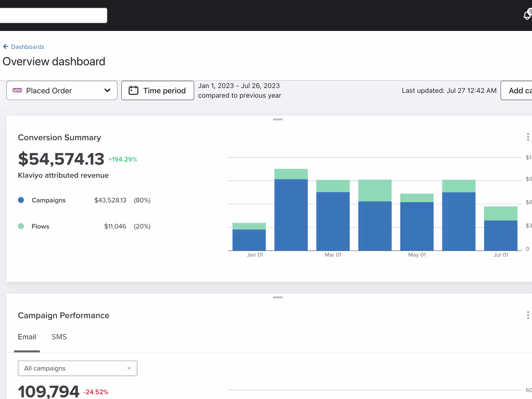Screen dimensions: 532x399
Task: Open the Time period button
Action: click(158, 90)
